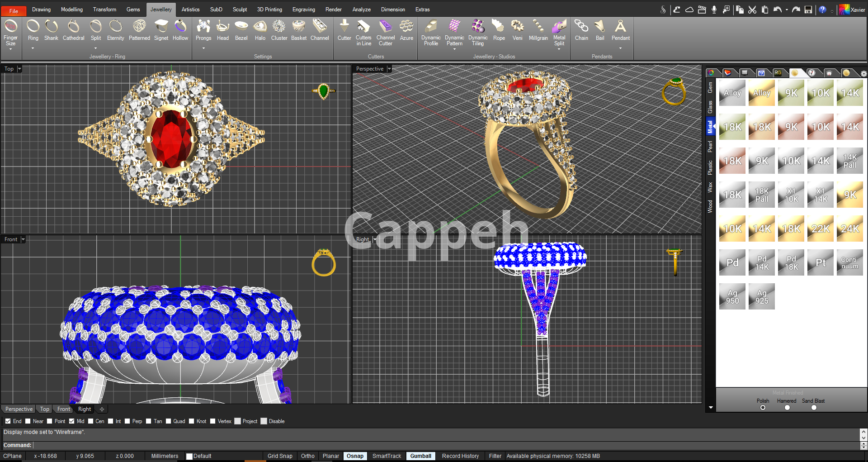Expand the Perspective viewport dropdown menu

pos(389,69)
